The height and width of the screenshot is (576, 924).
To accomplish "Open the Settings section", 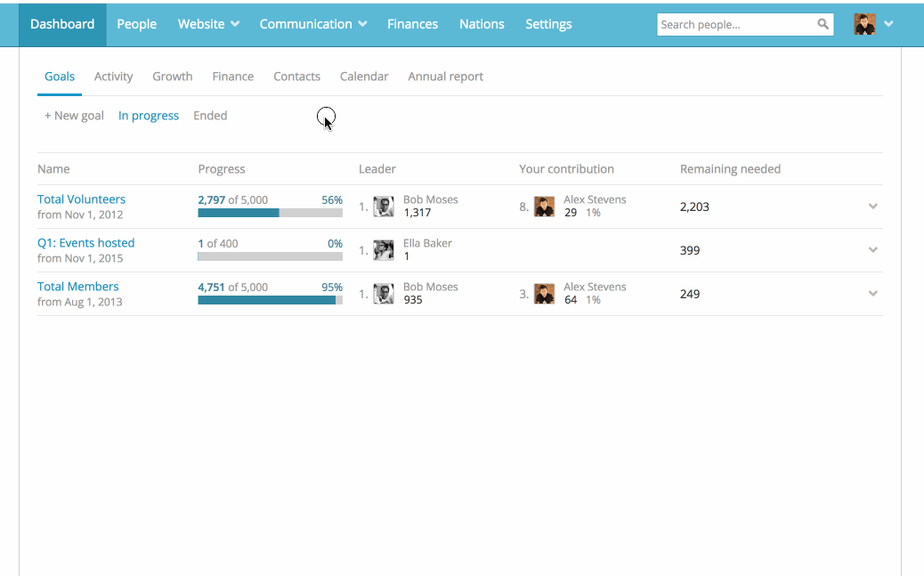I will pos(548,24).
